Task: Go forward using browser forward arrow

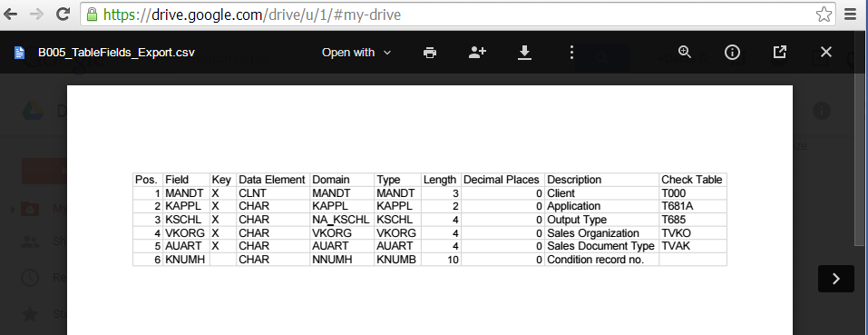Action: (x=36, y=15)
